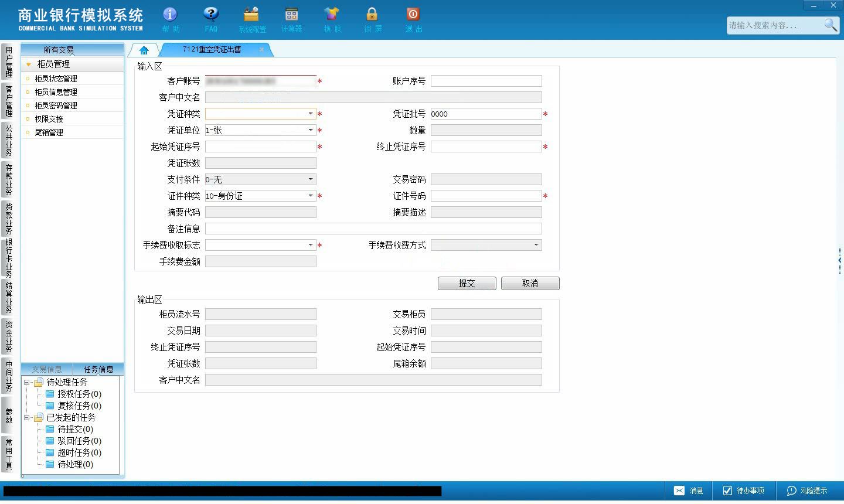Open the 支付条件 dropdown
This screenshot has width=844, height=504.
click(x=311, y=179)
